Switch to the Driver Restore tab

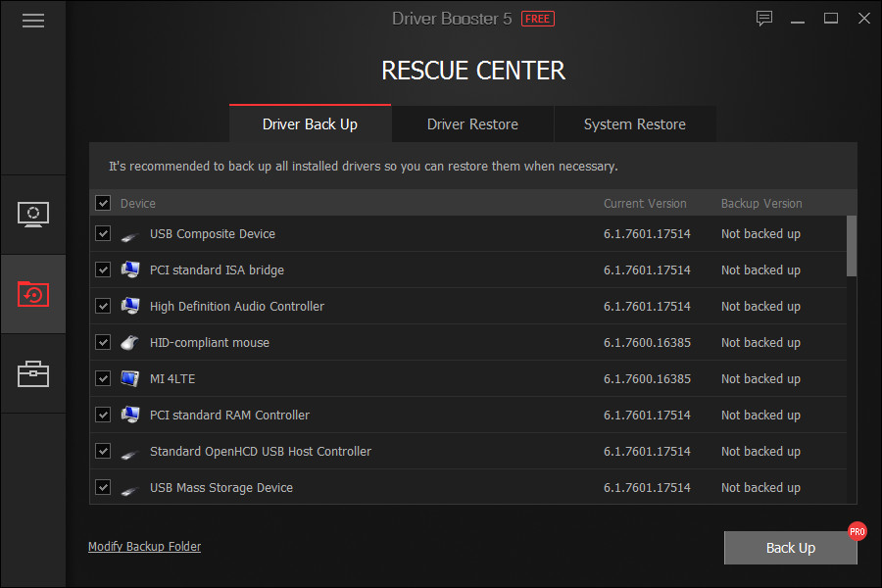472,124
